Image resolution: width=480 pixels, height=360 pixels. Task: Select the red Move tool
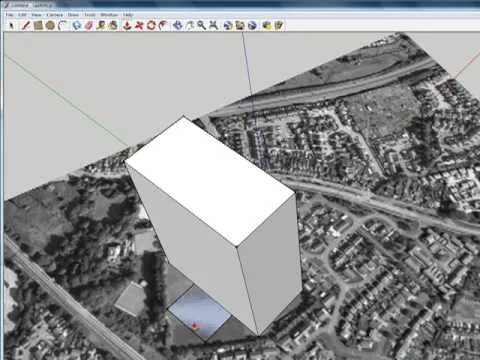(139, 25)
